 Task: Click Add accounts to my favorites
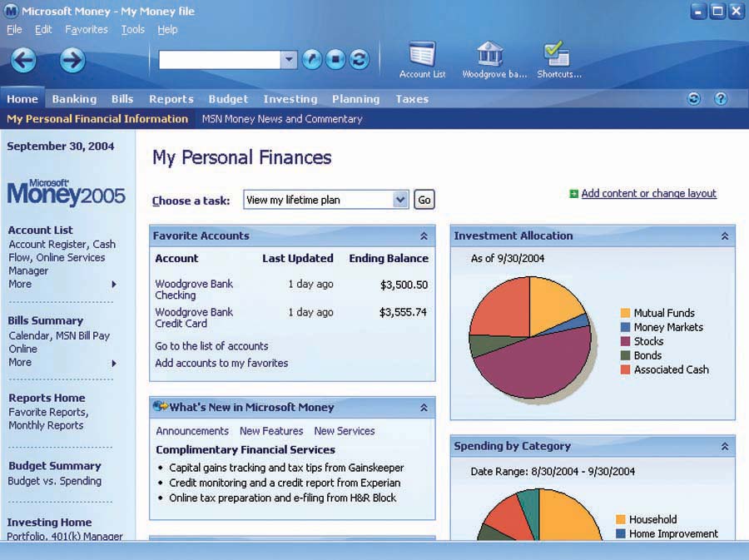click(x=221, y=363)
